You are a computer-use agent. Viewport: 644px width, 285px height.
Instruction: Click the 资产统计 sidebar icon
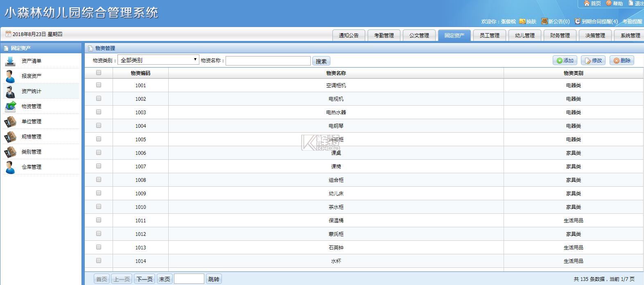(10, 91)
